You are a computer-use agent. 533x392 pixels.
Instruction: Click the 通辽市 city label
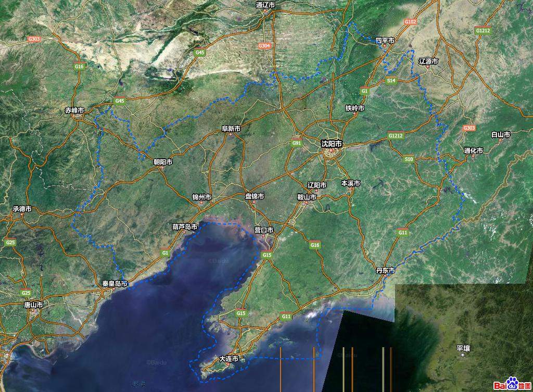[265, 5]
